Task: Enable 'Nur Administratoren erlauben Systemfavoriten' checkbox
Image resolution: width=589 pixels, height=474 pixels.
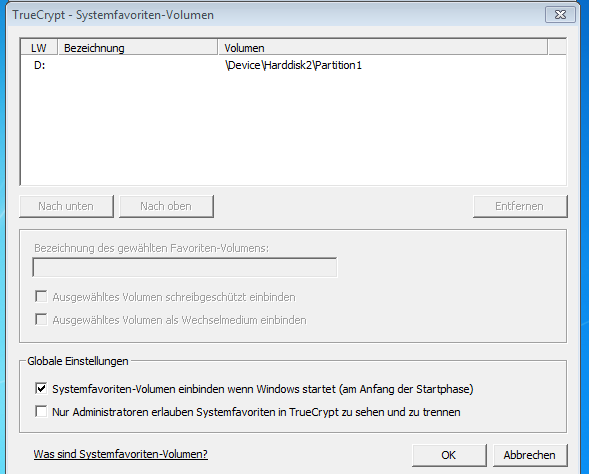Action: coord(41,411)
